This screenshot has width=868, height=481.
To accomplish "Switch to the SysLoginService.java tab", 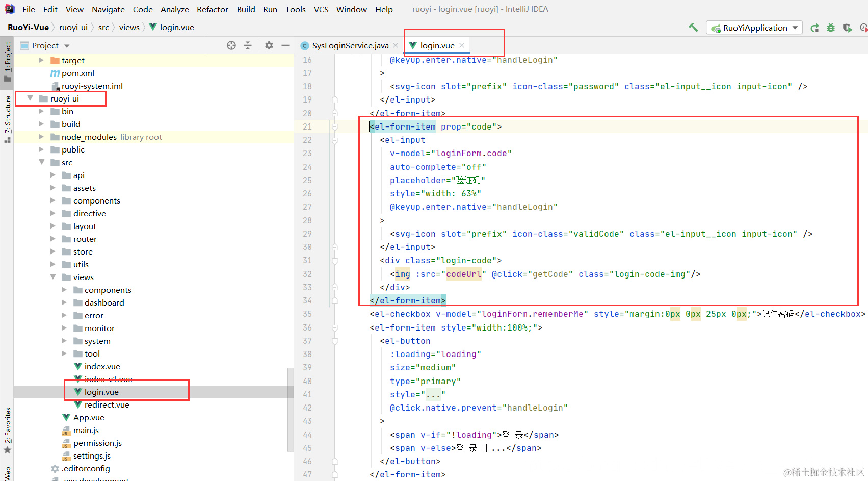I will (x=350, y=45).
